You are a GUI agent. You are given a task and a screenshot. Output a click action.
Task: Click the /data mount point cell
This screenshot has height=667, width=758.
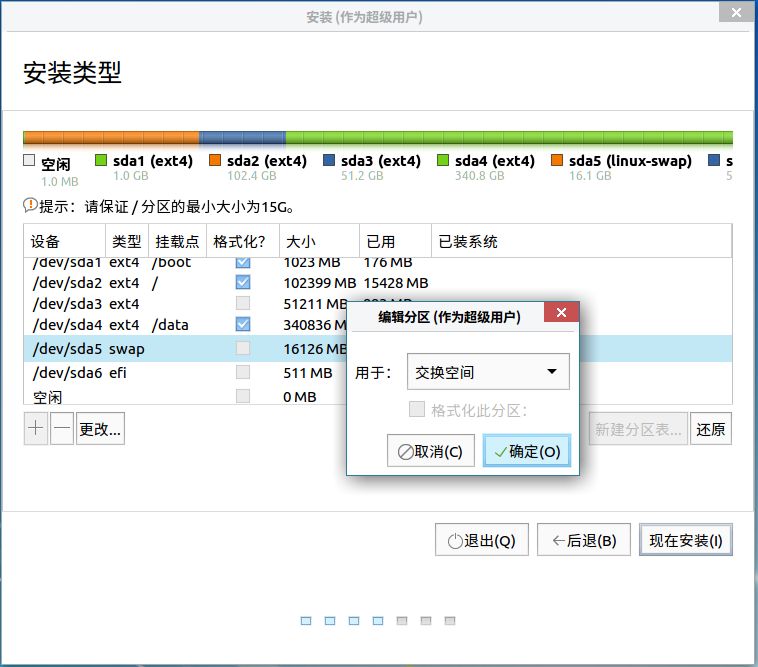coord(170,325)
